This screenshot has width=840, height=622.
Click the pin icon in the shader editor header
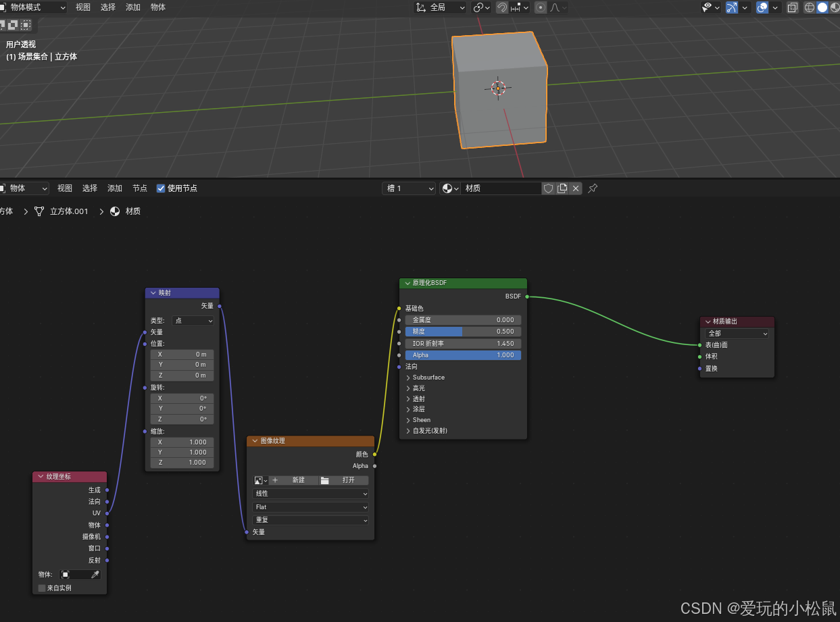tap(593, 188)
